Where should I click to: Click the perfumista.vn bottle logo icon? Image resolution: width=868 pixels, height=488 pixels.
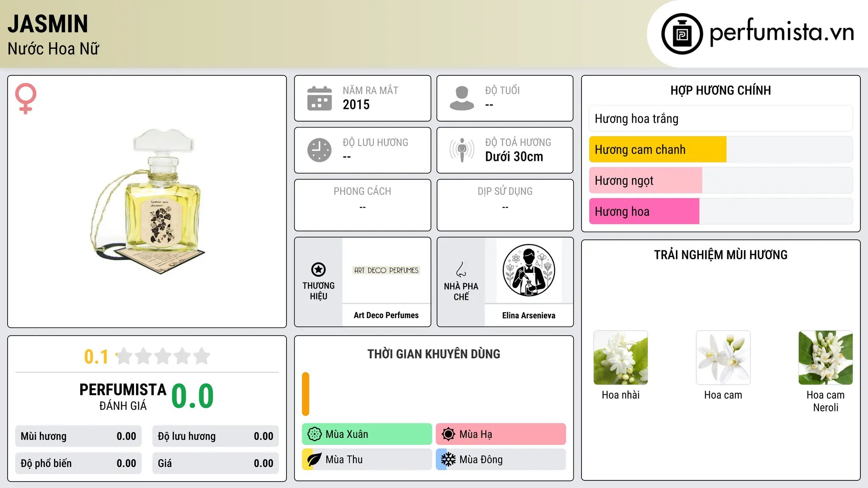click(682, 34)
